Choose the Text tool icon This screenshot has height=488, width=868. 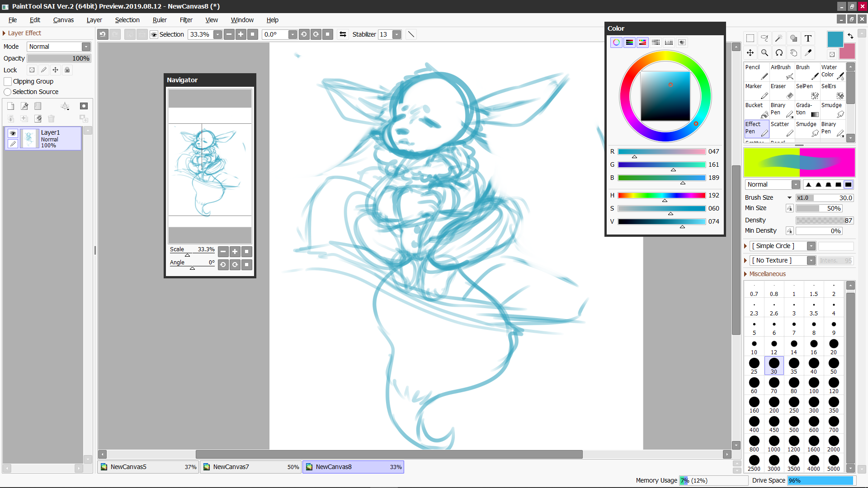808,38
